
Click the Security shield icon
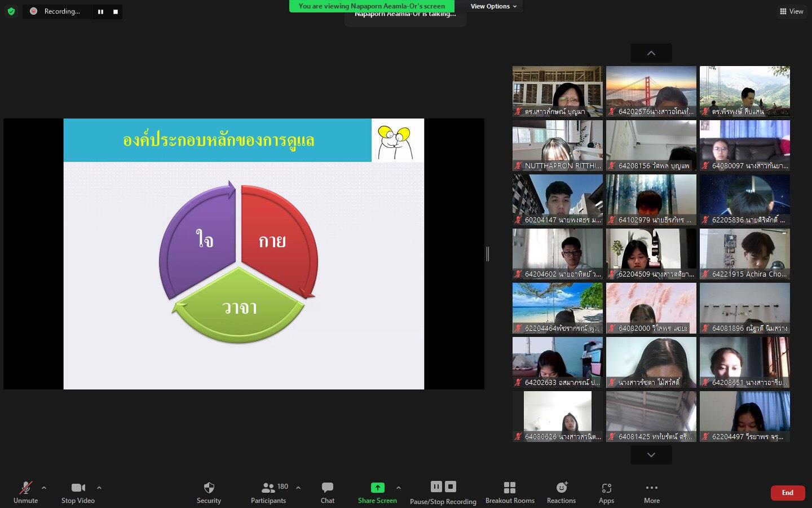209,488
